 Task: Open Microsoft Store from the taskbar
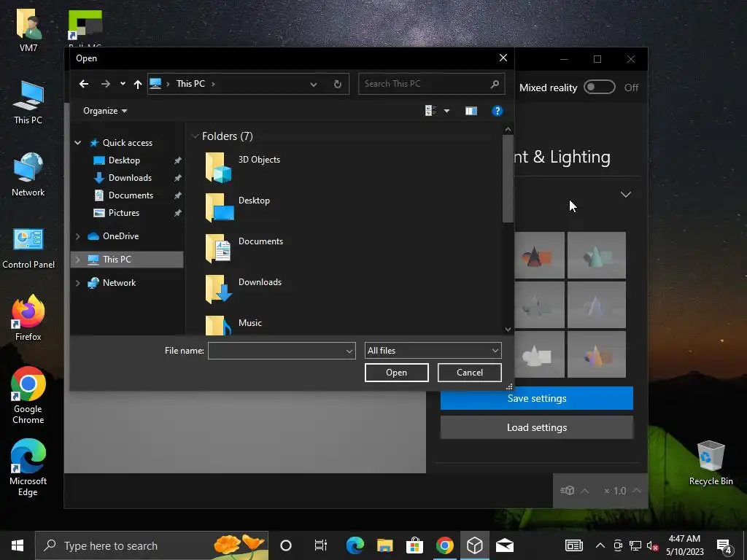coord(414,545)
